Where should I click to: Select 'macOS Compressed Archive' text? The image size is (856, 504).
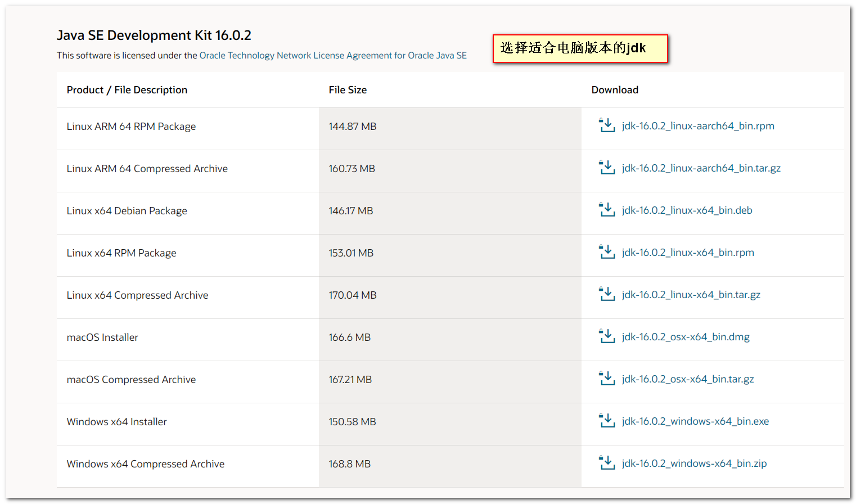tap(131, 380)
